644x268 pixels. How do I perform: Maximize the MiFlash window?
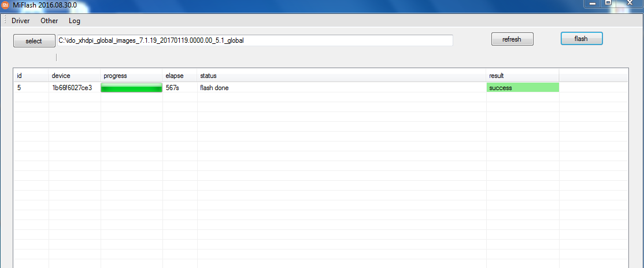[608, 2]
